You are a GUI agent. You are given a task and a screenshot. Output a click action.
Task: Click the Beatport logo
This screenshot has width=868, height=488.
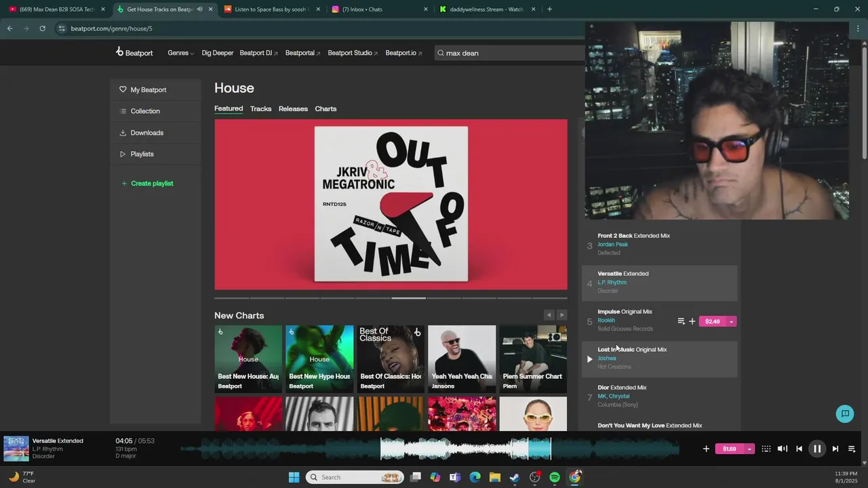pos(134,52)
